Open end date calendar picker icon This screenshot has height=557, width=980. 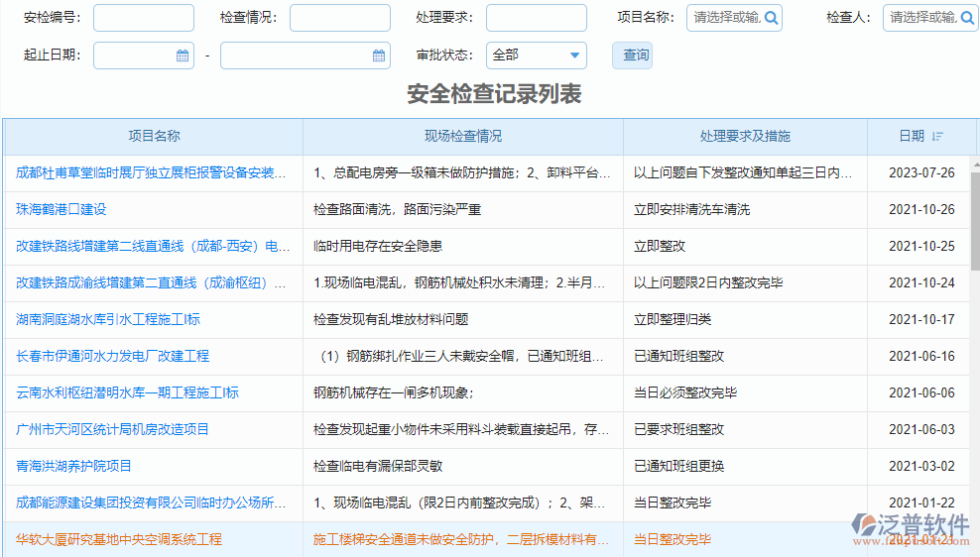[379, 56]
